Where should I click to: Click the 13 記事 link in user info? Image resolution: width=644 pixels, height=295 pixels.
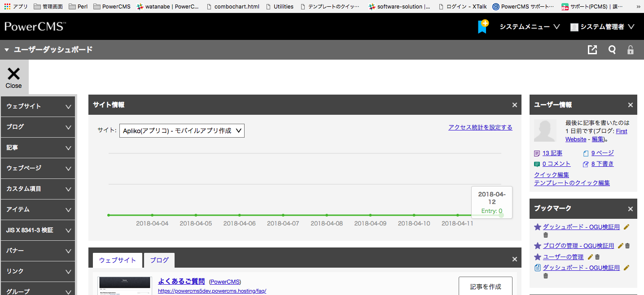pos(552,153)
